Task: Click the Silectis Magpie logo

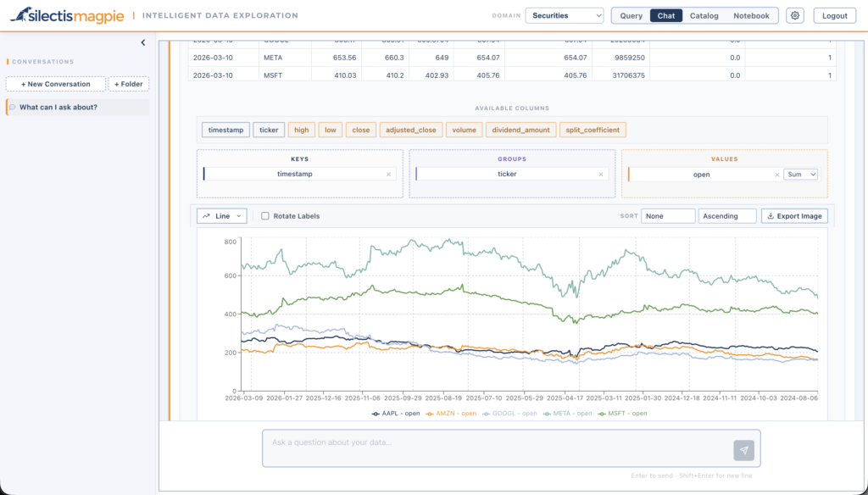Action: tap(68, 15)
